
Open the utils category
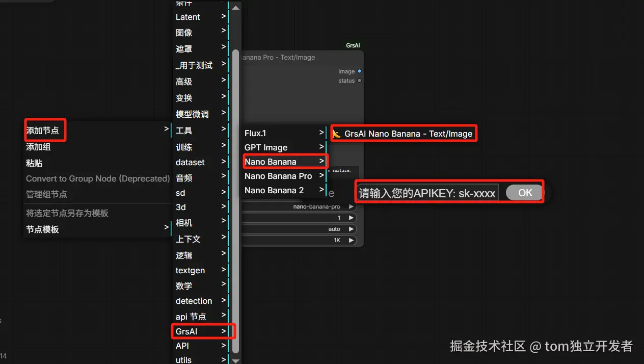click(201, 360)
